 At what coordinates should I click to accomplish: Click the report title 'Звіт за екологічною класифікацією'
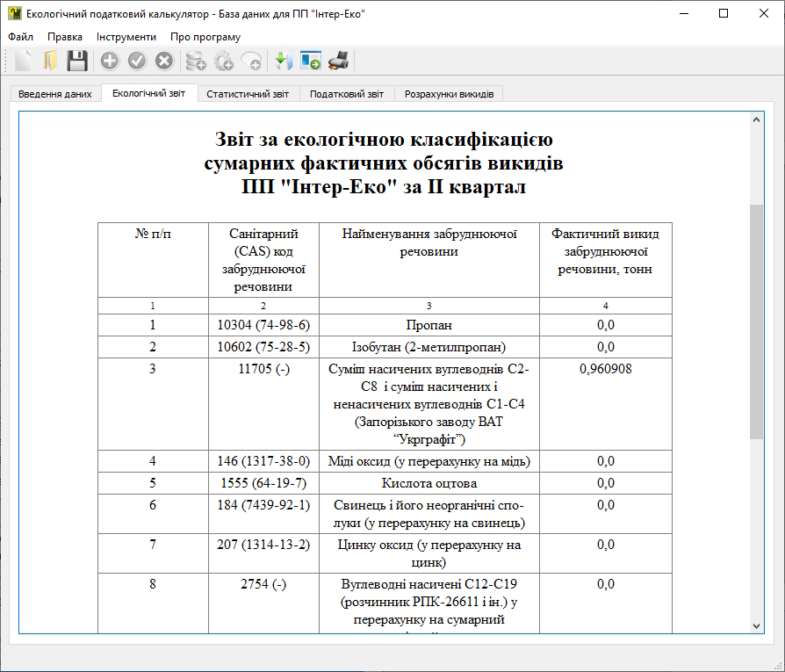384,139
